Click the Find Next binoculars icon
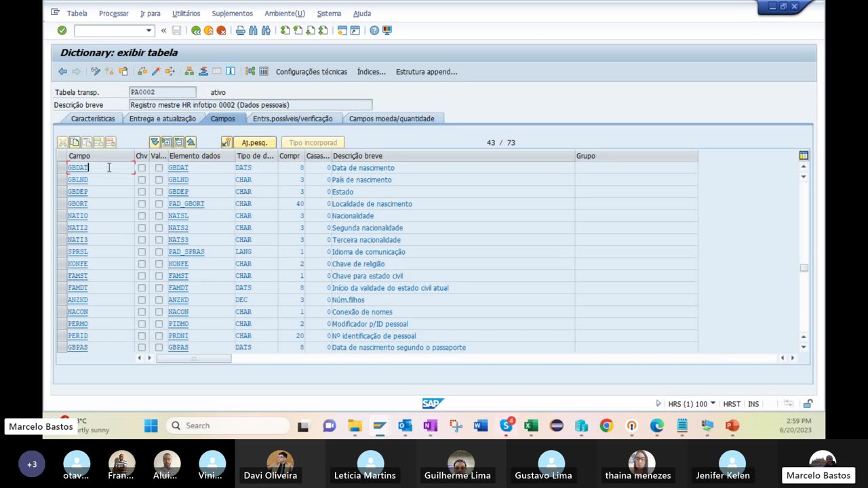The width and height of the screenshot is (868, 488). [266, 30]
